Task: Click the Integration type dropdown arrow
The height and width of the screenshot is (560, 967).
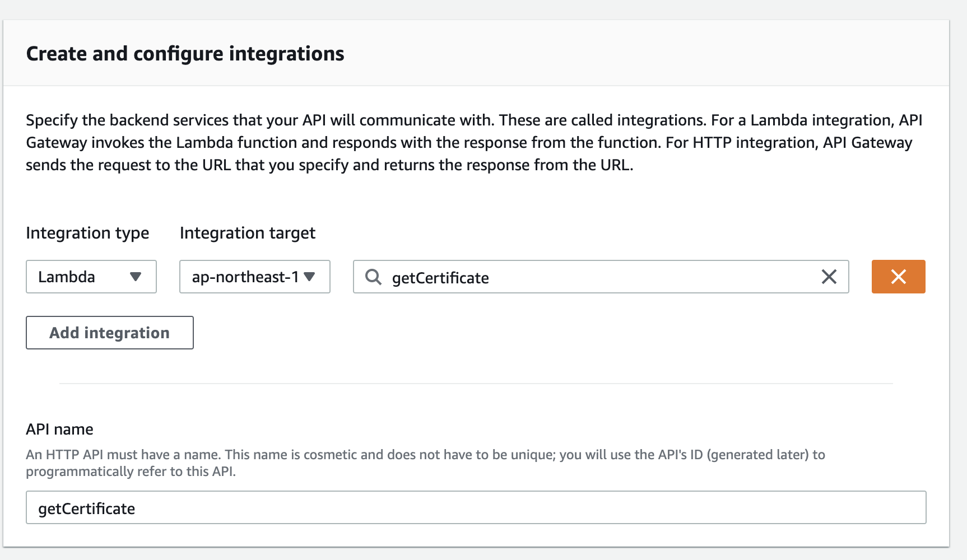Action: [x=135, y=277]
